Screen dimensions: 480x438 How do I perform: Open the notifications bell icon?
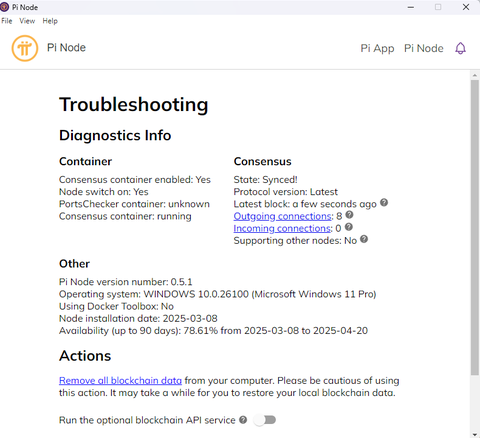(460, 48)
